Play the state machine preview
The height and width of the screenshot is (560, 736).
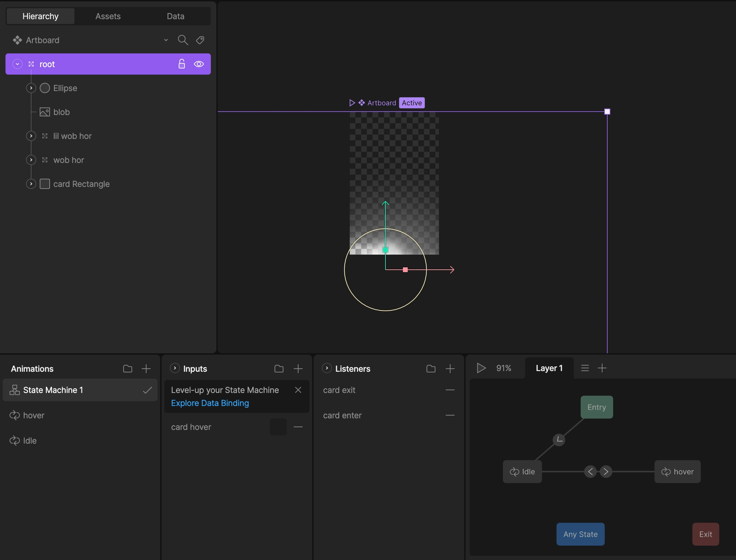(481, 368)
